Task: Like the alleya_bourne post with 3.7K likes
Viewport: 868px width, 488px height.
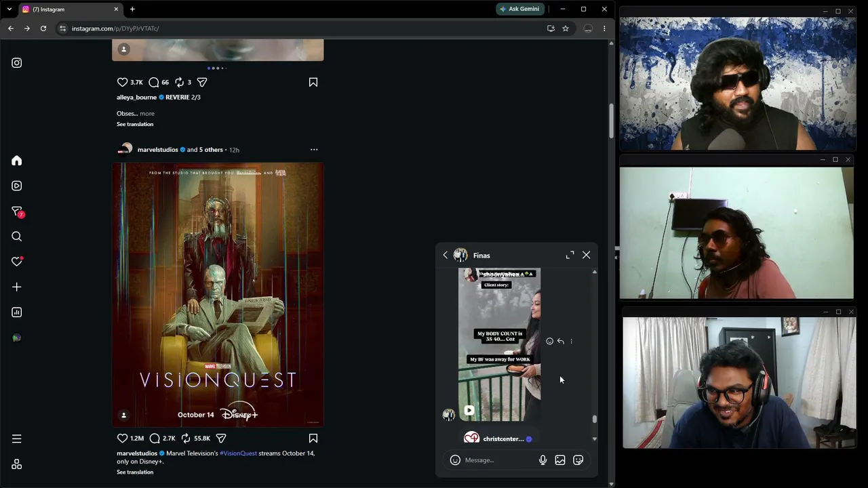Action: tap(123, 82)
